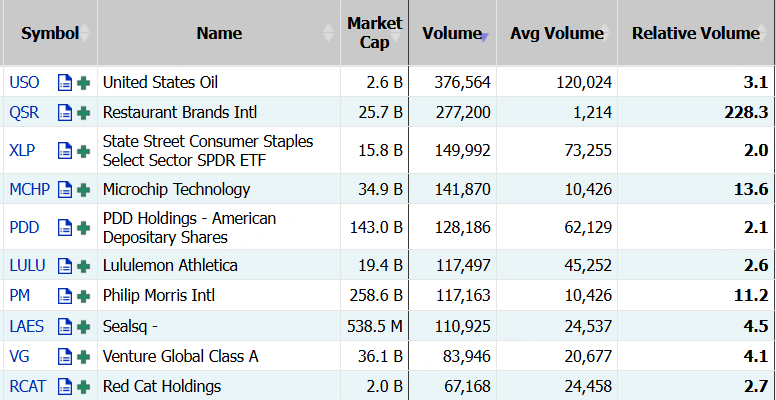Open the document icon for MCHP
The image size is (776, 400).
coord(65,189)
